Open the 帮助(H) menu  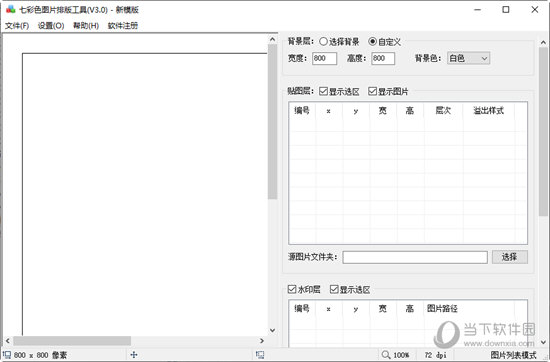click(86, 26)
